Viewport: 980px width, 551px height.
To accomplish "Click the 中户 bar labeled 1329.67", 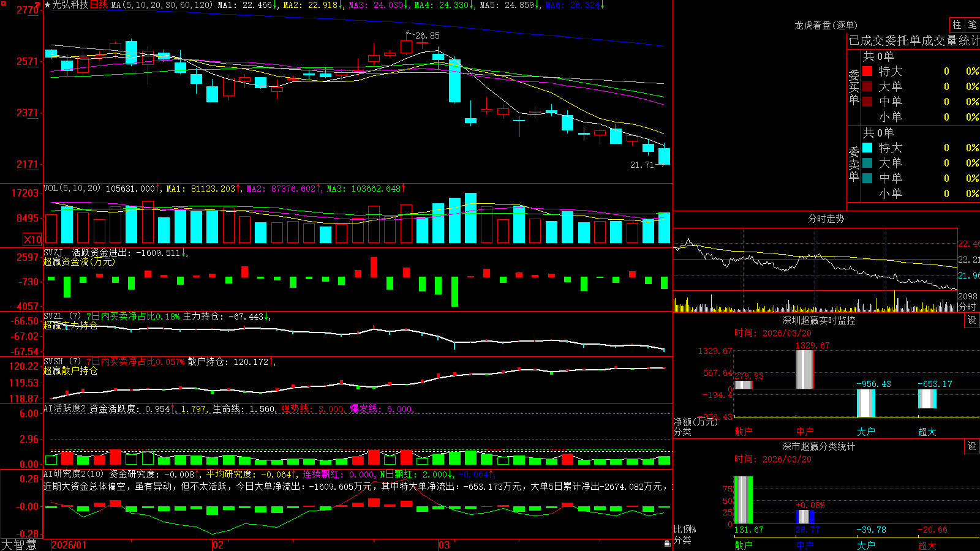I will 804,369.
